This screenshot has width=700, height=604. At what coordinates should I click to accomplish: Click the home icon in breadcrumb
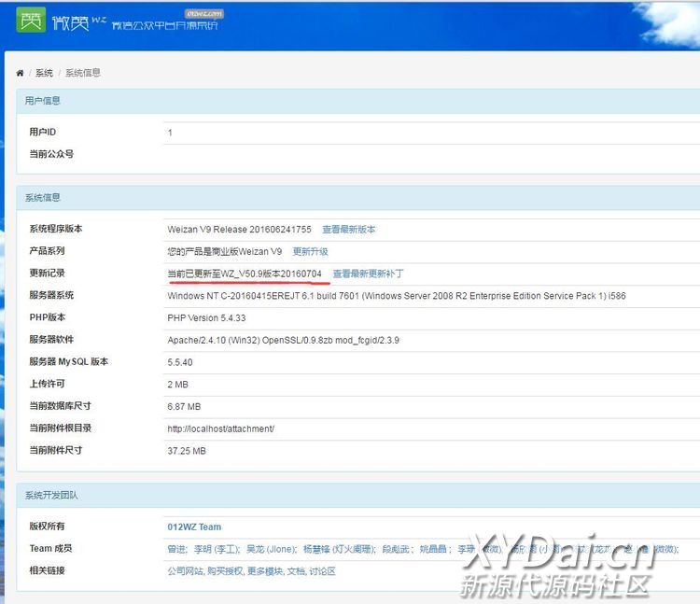[x=20, y=73]
